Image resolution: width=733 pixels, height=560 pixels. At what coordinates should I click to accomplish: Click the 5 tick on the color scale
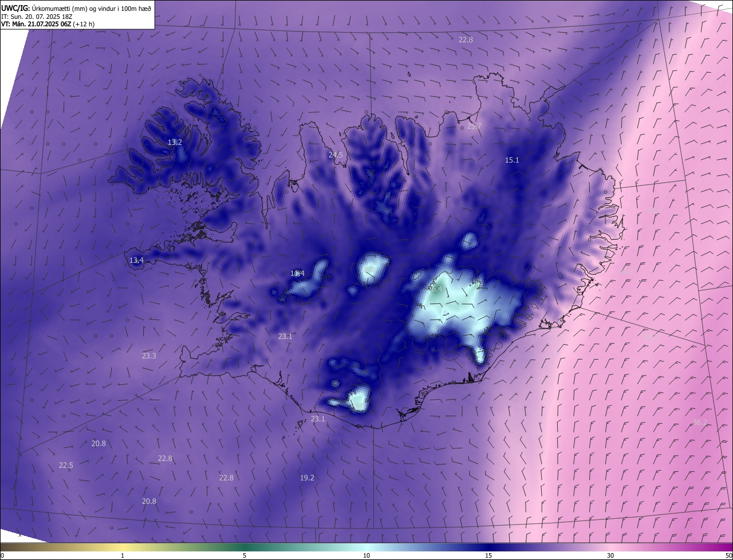[245, 555]
